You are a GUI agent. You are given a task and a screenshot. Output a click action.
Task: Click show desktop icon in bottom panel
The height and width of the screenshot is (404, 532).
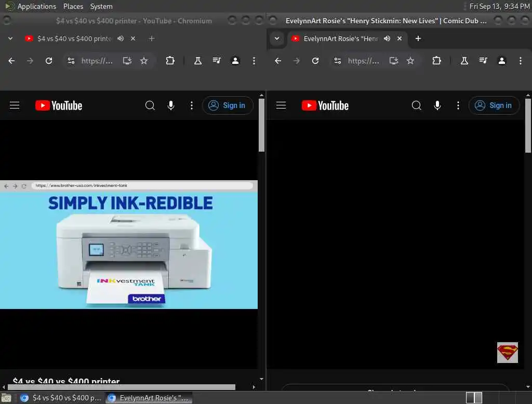(6, 398)
